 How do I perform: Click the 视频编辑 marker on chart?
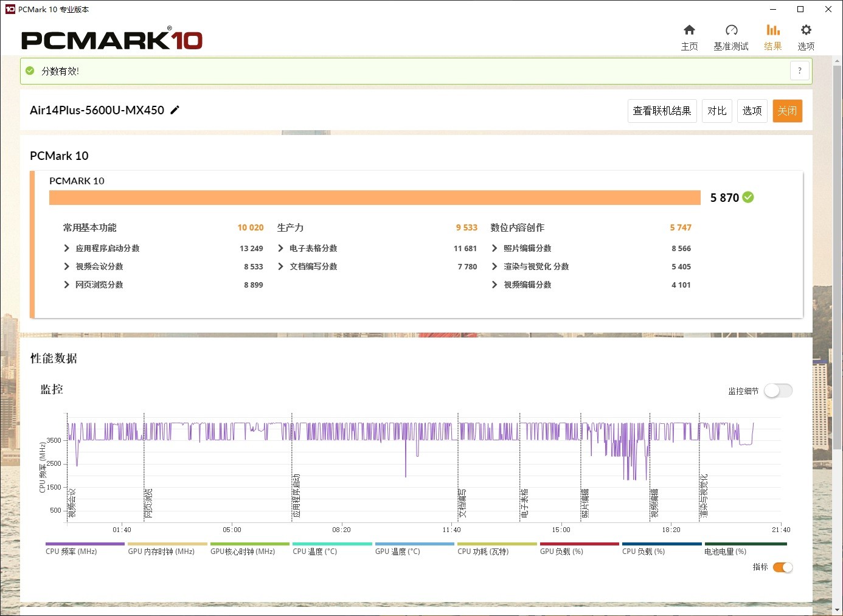[654, 503]
